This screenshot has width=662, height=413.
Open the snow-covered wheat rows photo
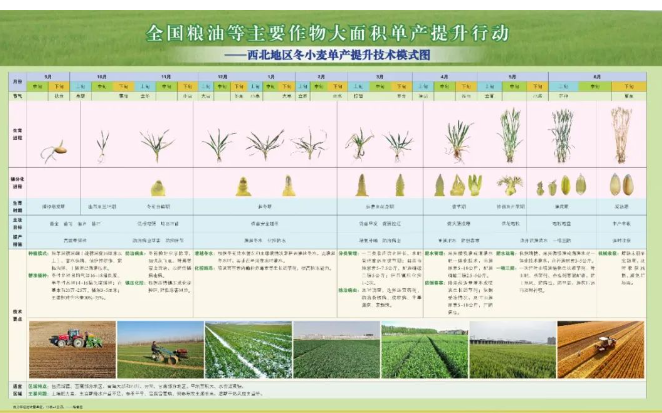[x=248, y=348]
